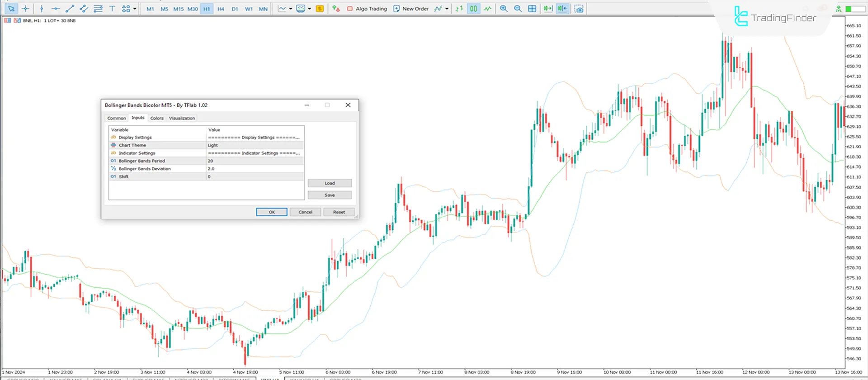Click the connection status bars indicator
This screenshot has width=868, height=380.
(855, 9)
